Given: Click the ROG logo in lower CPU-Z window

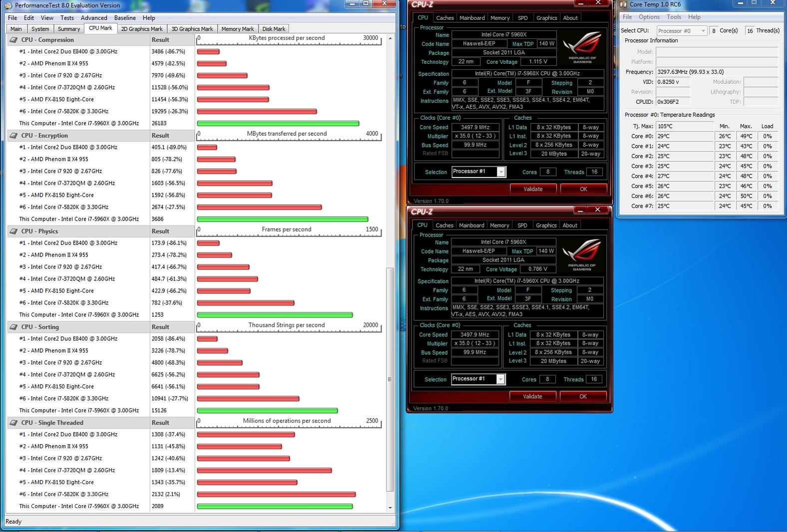Looking at the screenshot, I should [x=582, y=255].
